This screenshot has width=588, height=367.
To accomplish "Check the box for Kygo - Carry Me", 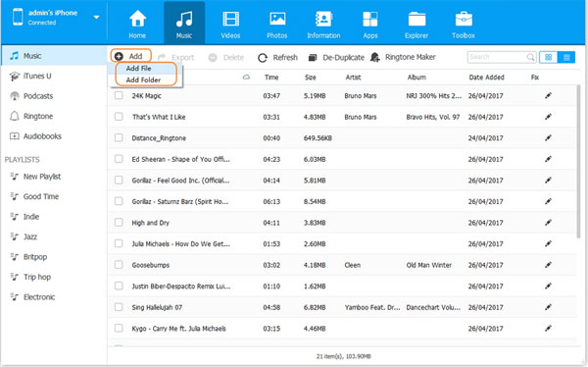I will click(119, 329).
